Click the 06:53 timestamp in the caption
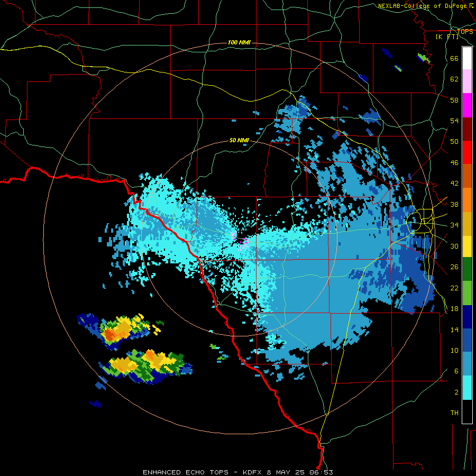 point(321,472)
